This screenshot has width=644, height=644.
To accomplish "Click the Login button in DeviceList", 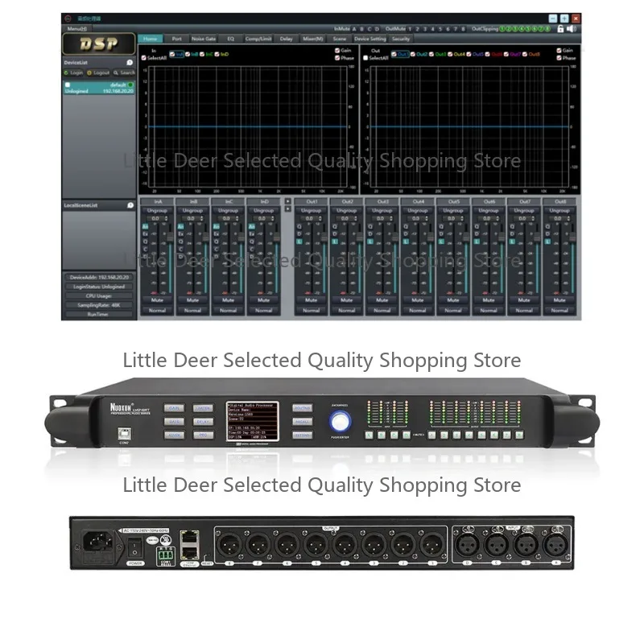I will tap(74, 72).
